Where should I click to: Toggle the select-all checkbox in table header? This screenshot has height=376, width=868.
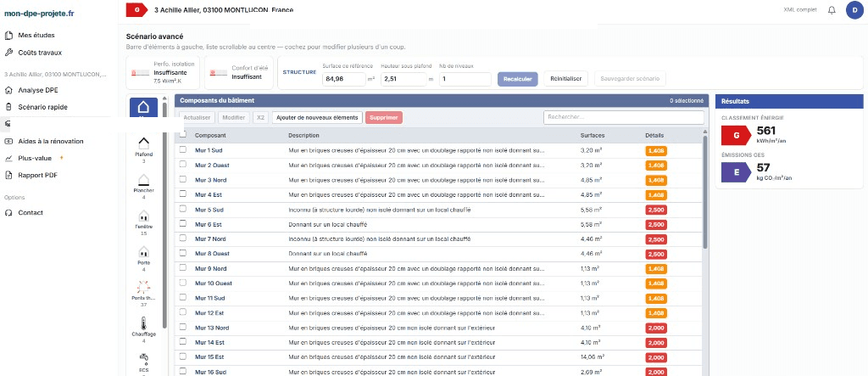183,135
